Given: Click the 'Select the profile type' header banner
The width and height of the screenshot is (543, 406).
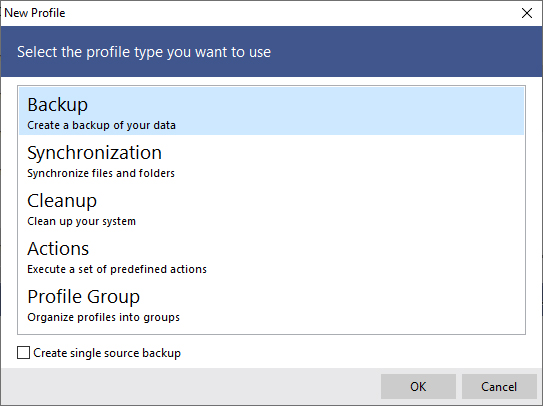Looking at the screenshot, I should (272, 52).
